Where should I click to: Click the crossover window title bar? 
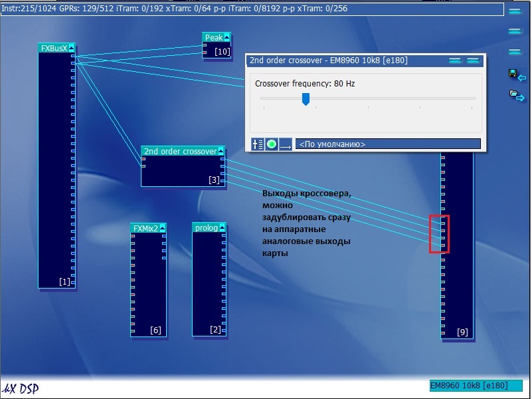pyautogui.click(x=365, y=61)
